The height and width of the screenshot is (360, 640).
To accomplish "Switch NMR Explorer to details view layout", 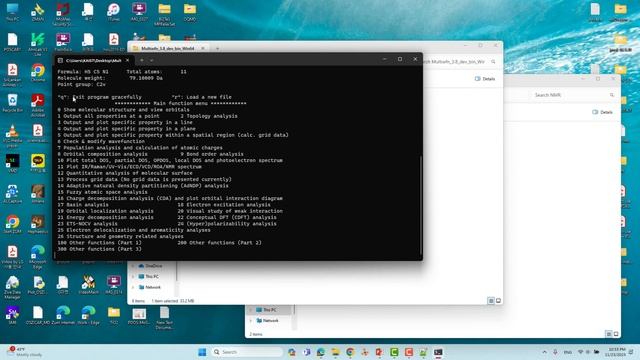I will tap(609, 334).
